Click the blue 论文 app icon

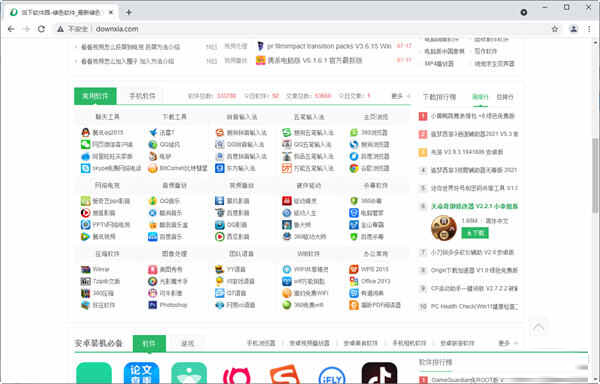pos(141,373)
